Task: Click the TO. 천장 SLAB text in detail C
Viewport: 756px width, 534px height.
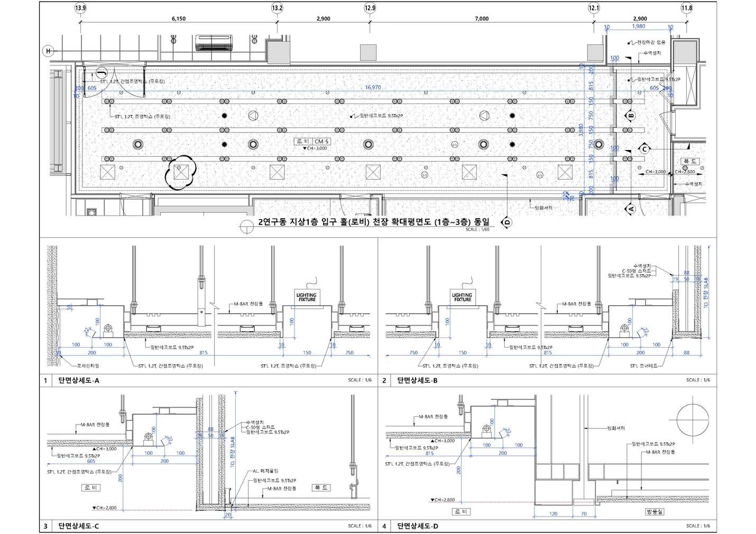Action: 232,451
